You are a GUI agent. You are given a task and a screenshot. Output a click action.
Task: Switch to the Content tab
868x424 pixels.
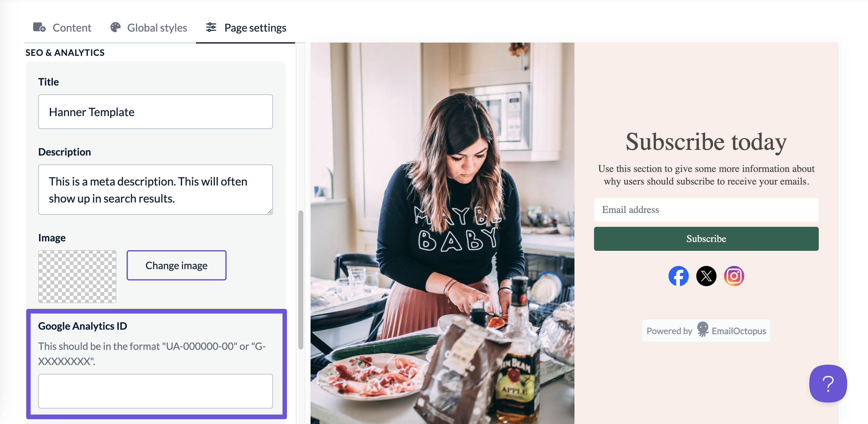click(62, 28)
